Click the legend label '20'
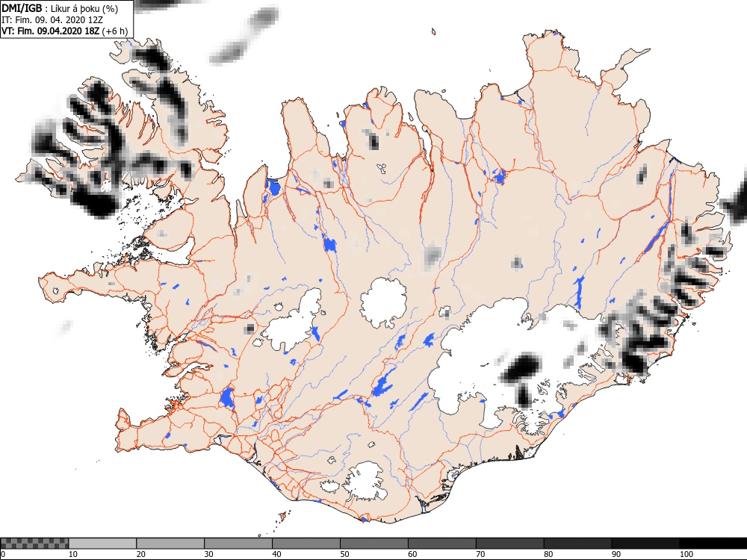Screen dimensions: 747x560 coord(141,554)
